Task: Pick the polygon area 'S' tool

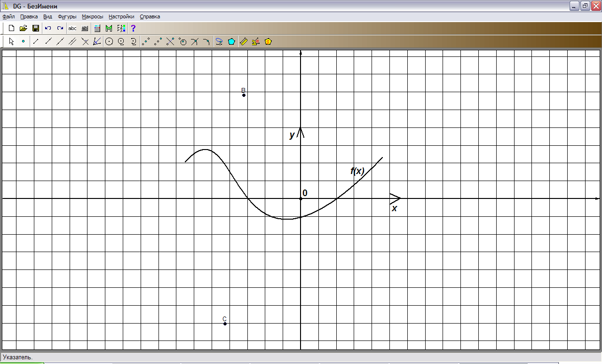Action: point(268,41)
